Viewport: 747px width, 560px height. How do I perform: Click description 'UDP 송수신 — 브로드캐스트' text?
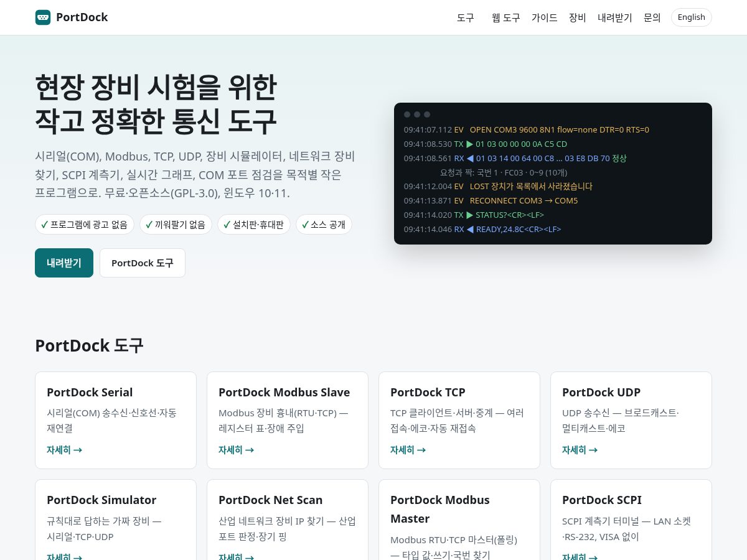pos(621,421)
